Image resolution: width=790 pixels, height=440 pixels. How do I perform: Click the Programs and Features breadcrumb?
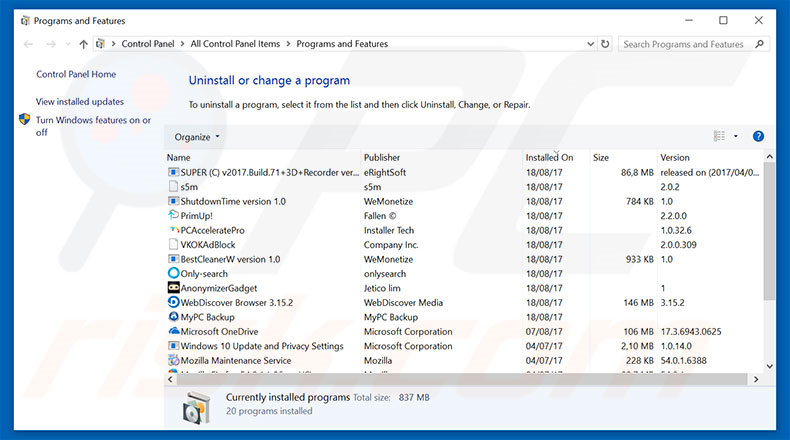tap(342, 44)
